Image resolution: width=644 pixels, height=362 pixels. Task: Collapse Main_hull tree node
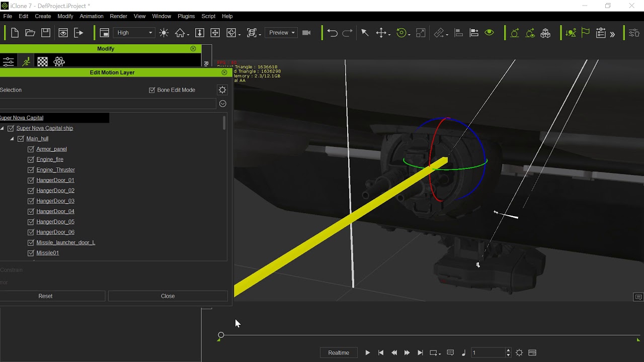tap(12, 139)
